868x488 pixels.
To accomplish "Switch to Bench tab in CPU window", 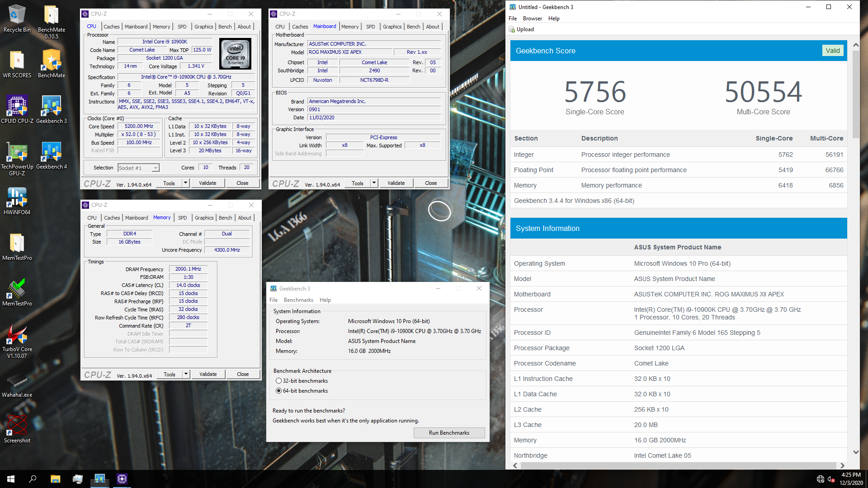I will coord(225,27).
